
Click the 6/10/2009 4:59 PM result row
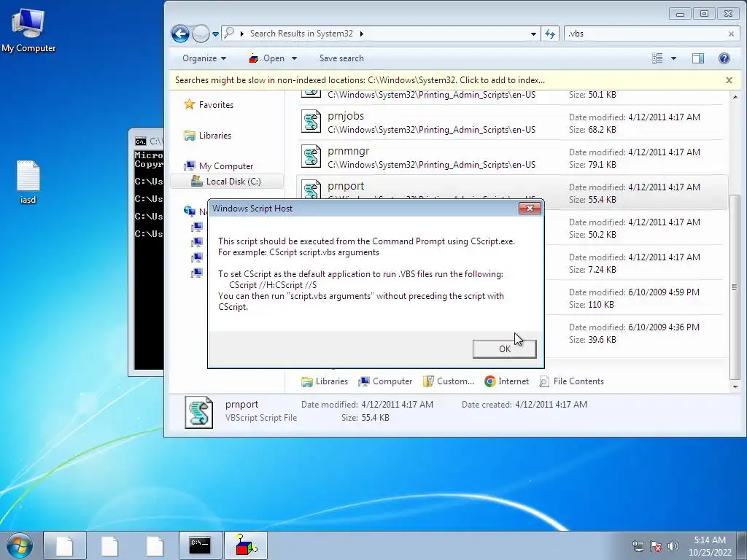tap(634, 298)
